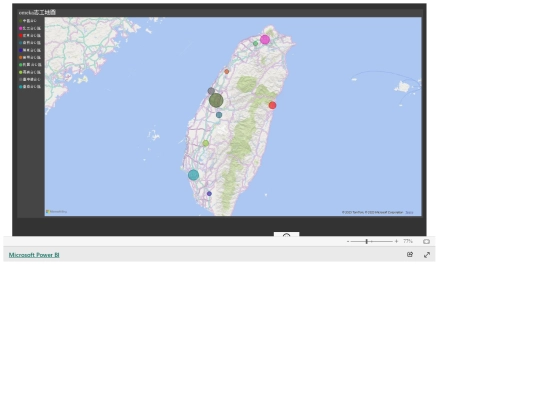Zoom in with the plus button
Image resolution: width=540 pixels, height=405 pixels.
click(396, 241)
